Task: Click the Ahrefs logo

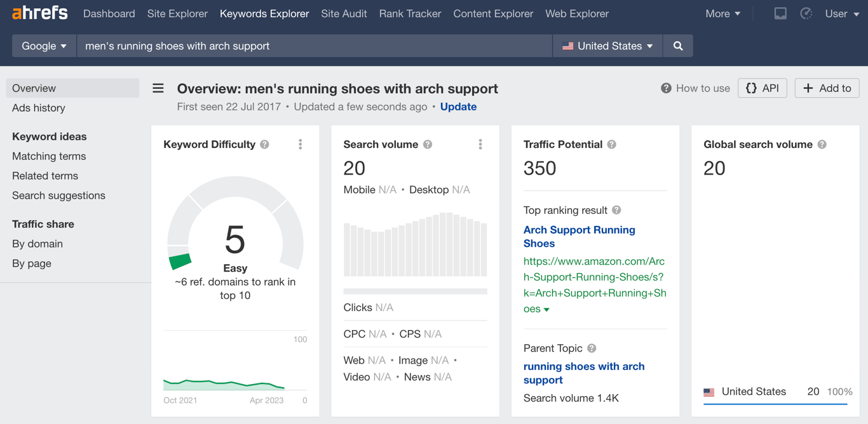Action: click(x=40, y=13)
